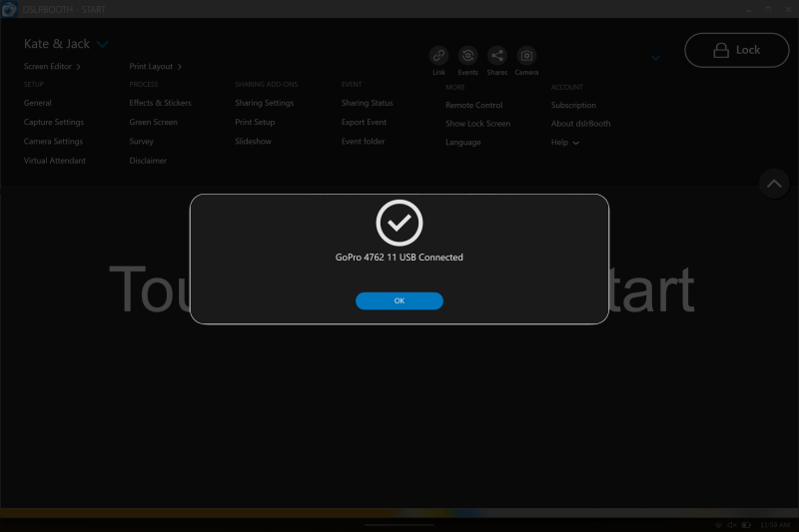Select Export Event

[x=364, y=122]
